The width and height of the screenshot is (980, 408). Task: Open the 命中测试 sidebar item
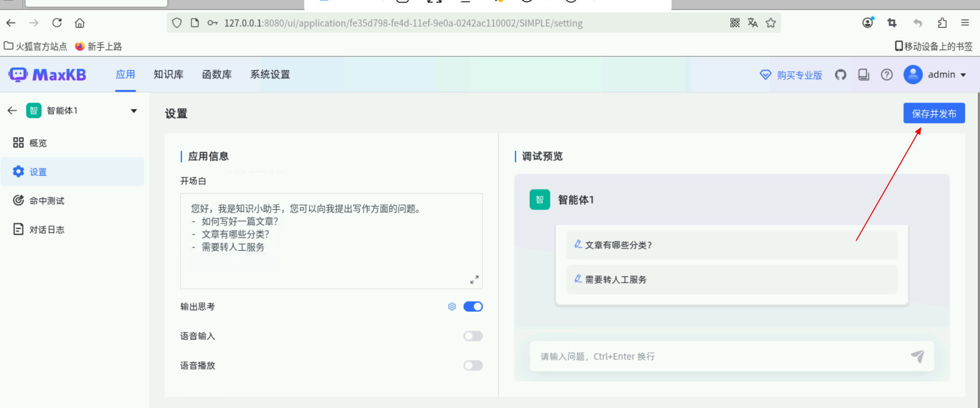point(47,201)
